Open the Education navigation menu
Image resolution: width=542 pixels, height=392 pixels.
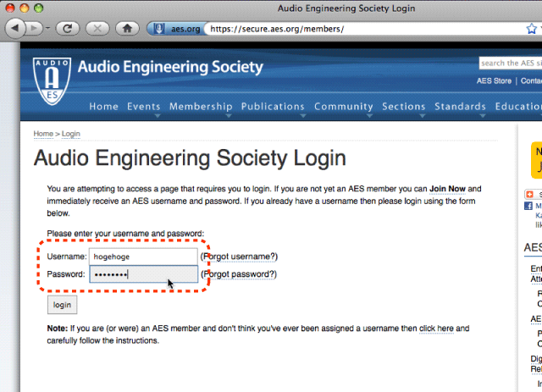518,107
